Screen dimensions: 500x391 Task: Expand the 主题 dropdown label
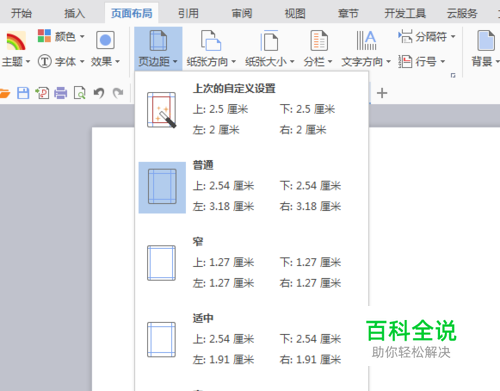point(16,62)
